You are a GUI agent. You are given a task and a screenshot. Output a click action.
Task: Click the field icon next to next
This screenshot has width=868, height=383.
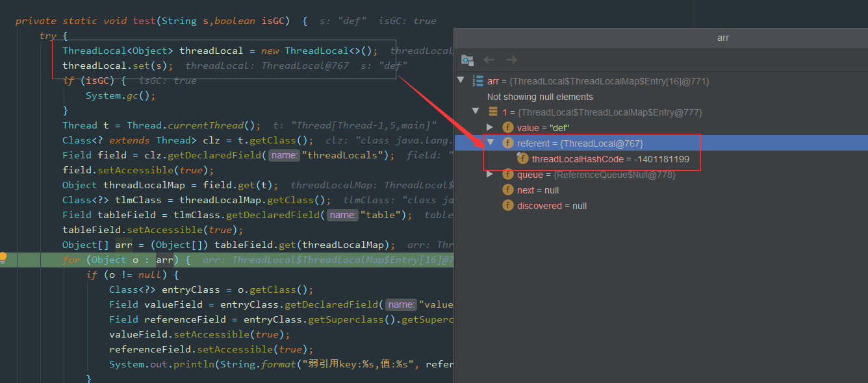pos(508,190)
